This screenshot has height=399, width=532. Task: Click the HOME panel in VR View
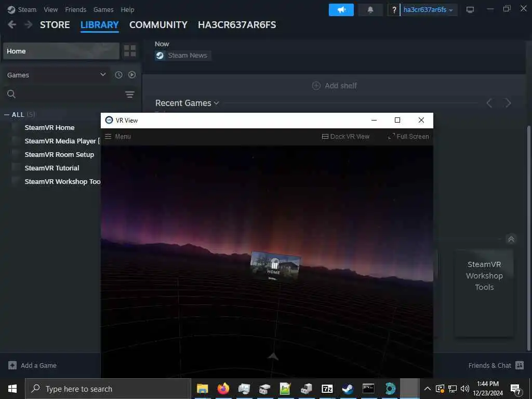(275, 267)
